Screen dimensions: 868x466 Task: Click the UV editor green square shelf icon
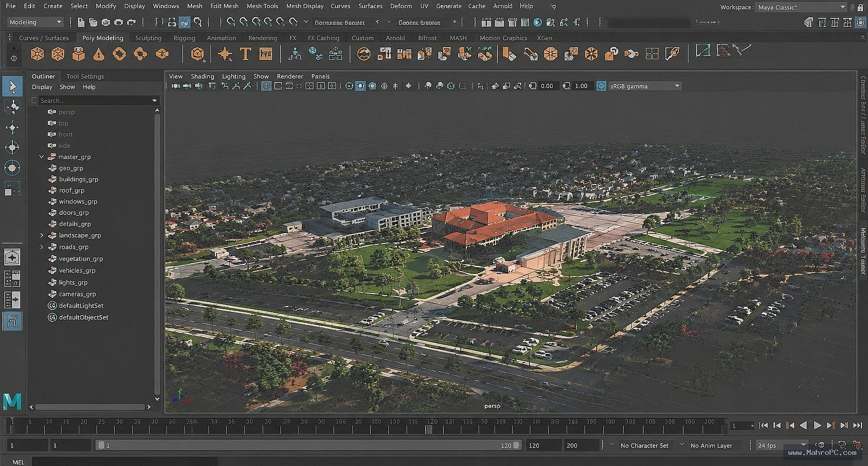coord(703,51)
